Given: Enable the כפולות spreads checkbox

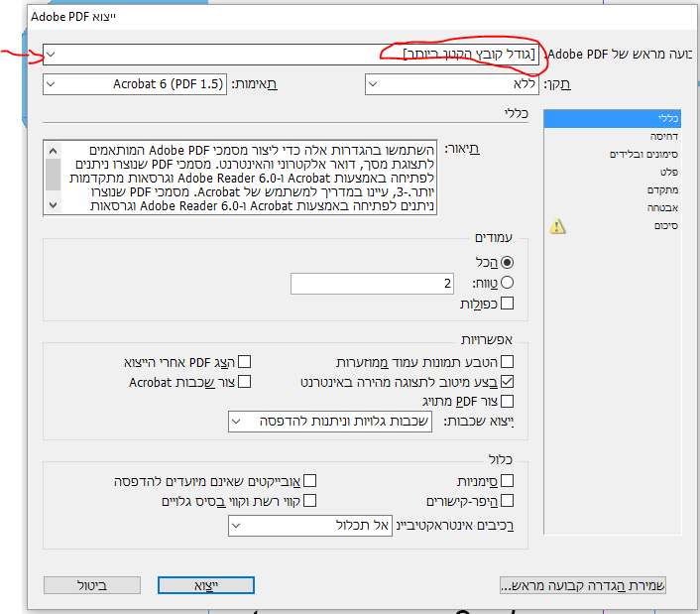Looking at the screenshot, I should 507,304.
